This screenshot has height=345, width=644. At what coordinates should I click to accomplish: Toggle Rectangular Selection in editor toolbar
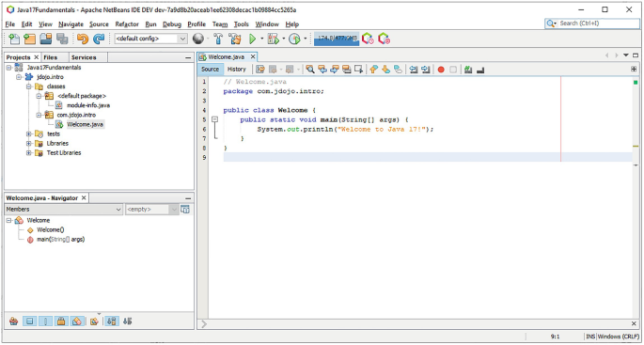358,70
